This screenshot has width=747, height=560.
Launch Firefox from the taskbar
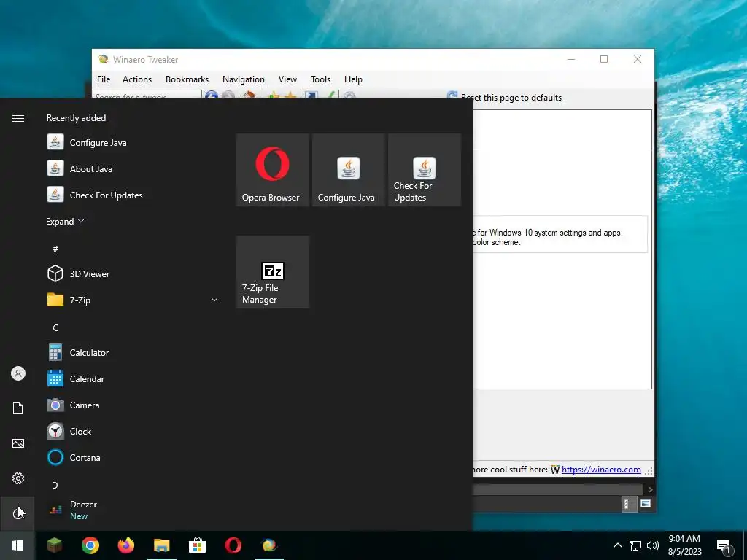pos(125,545)
